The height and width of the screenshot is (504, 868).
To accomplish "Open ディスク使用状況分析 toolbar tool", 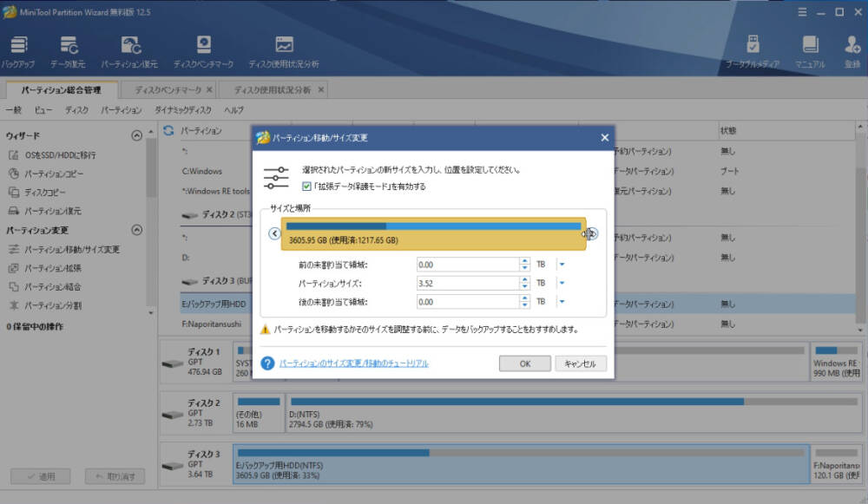I will (x=284, y=52).
